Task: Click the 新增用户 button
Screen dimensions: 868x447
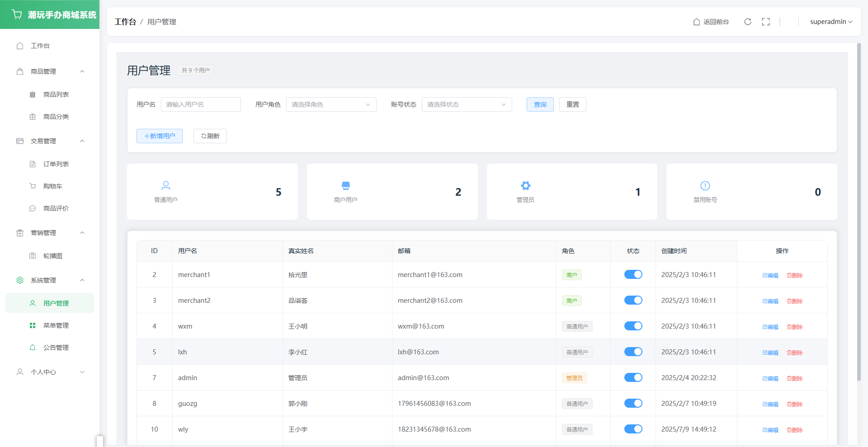Action: coord(160,136)
